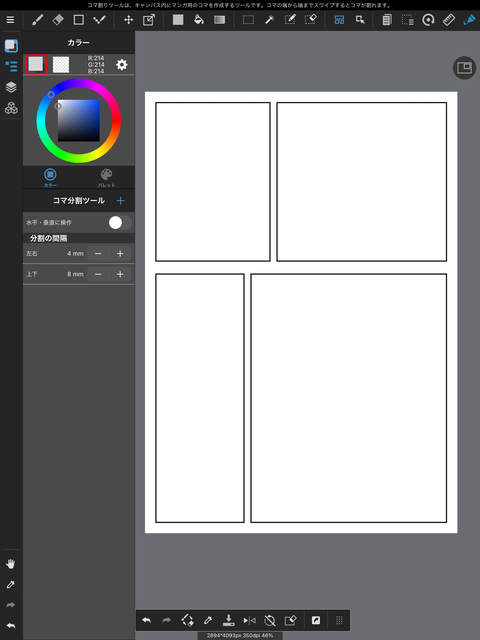Viewport: 480px width, 640px height.
Task: Select the Eyedropper tool in the left sidebar
Action: pos(11,584)
